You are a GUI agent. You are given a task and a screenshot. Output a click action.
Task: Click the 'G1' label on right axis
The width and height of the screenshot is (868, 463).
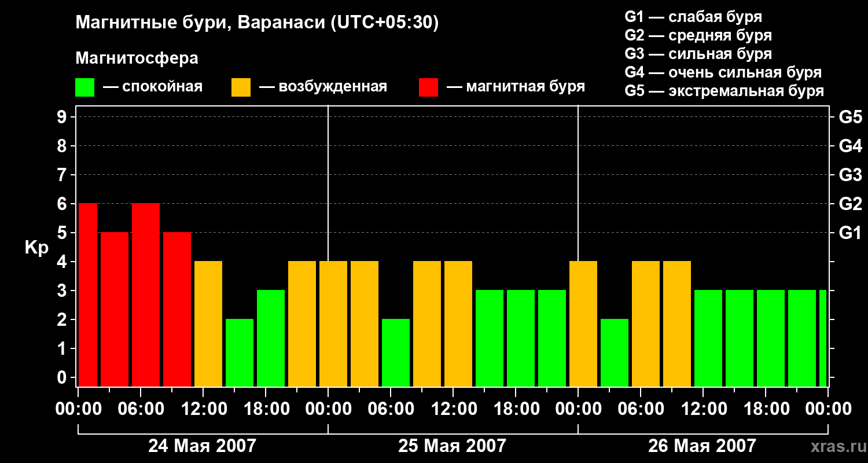[851, 233]
